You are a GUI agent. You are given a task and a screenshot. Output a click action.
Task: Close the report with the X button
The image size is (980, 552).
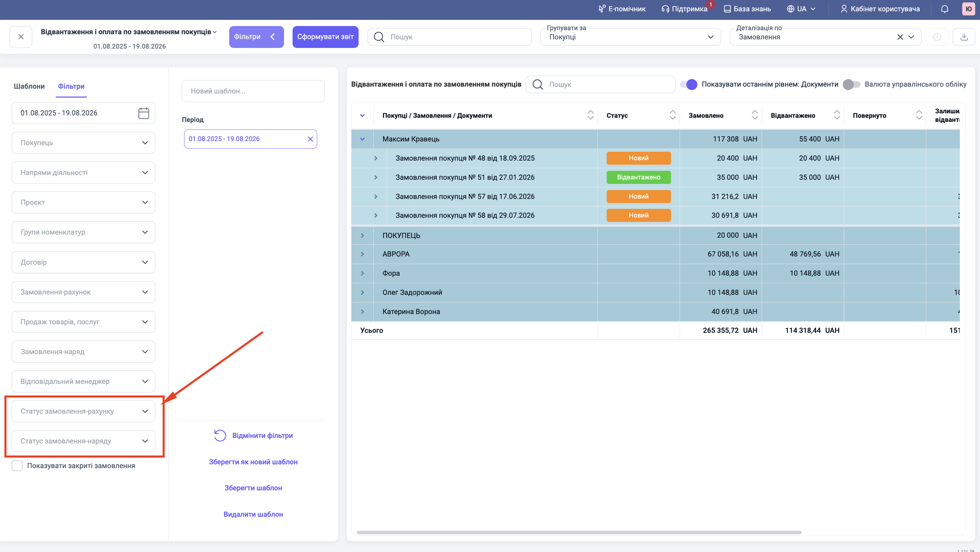pos(21,37)
